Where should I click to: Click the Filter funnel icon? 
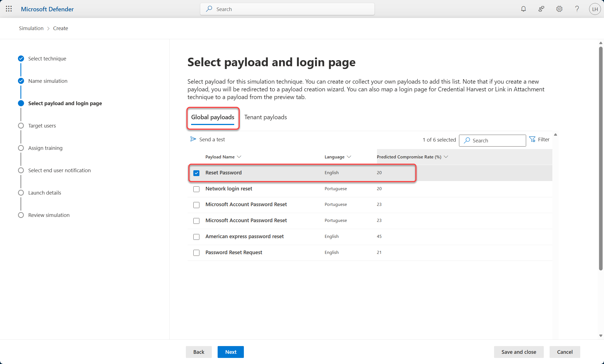point(532,139)
